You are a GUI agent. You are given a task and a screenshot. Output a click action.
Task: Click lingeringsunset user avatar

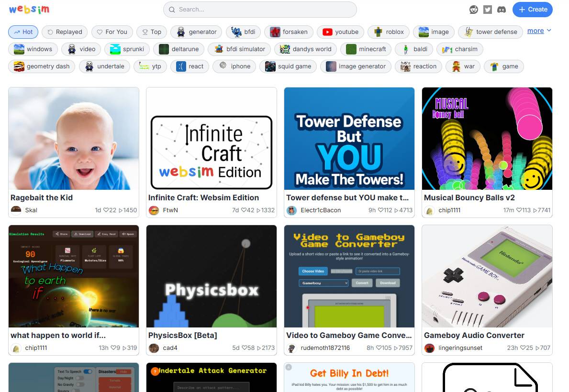[430, 348]
